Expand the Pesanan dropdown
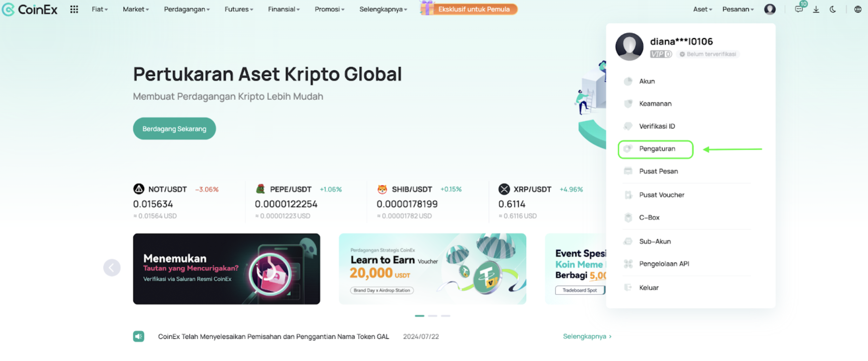This screenshot has height=361, width=868. click(x=738, y=9)
